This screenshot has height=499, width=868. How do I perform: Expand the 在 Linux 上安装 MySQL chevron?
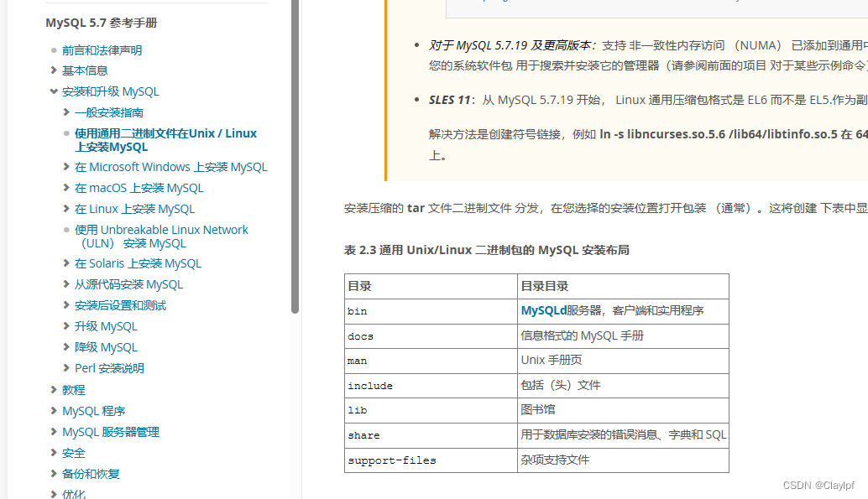click(66, 209)
